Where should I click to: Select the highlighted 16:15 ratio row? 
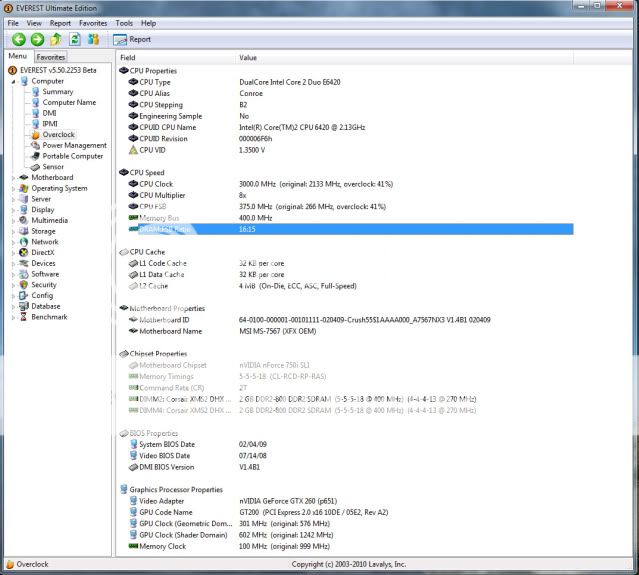(x=350, y=229)
